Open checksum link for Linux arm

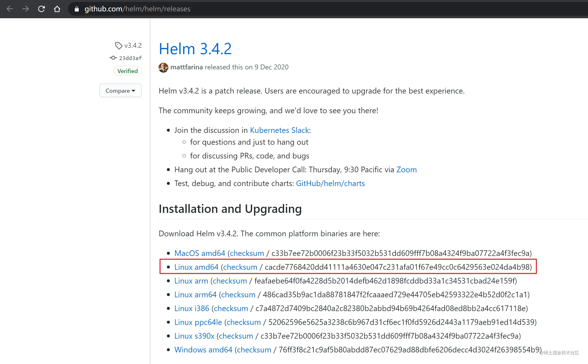pyautogui.click(x=230, y=281)
